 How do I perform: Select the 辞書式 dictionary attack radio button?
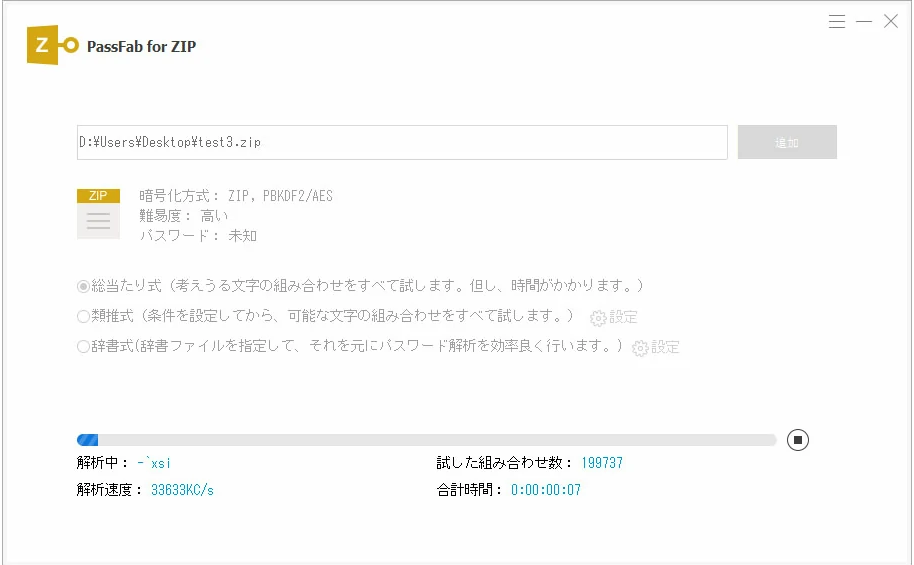(x=83, y=347)
